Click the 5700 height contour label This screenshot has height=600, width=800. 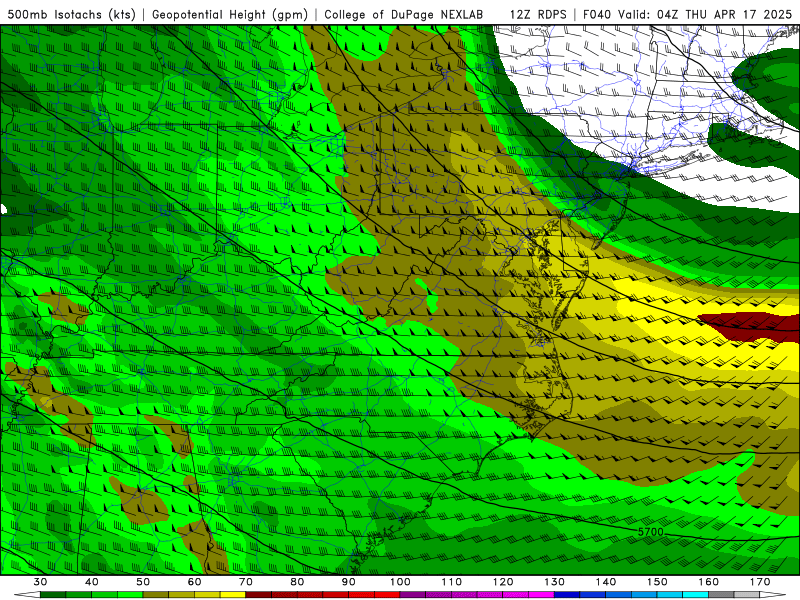pos(651,532)
